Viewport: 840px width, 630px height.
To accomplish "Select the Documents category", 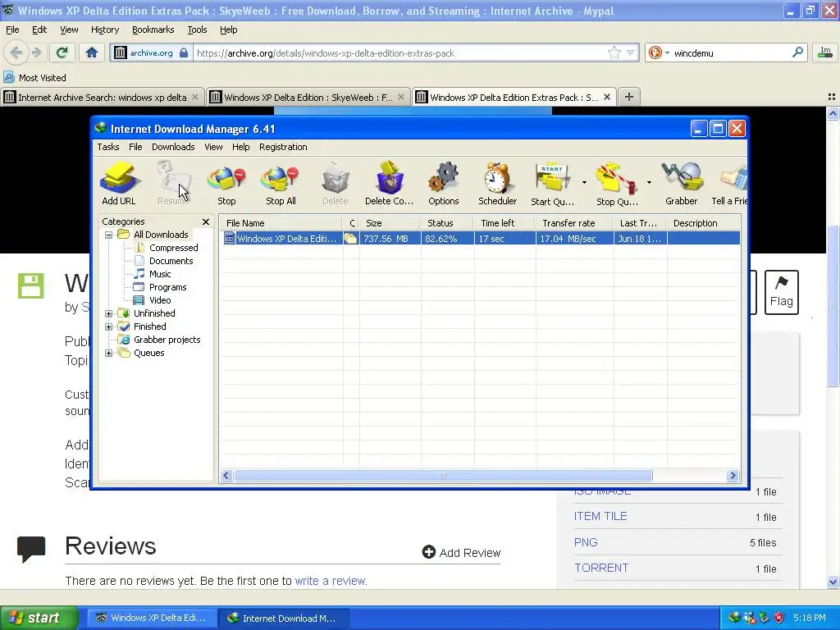I will tap(171, 261).
